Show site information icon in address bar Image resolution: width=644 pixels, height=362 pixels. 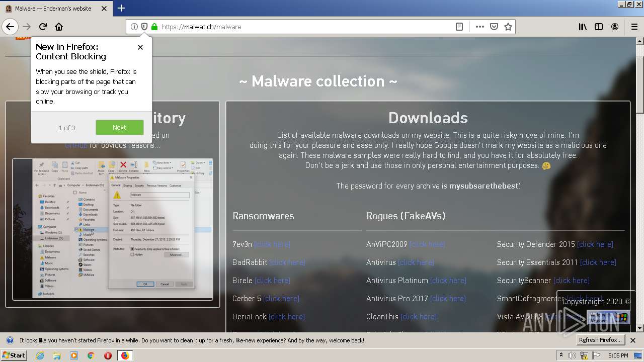click(134, 27)
